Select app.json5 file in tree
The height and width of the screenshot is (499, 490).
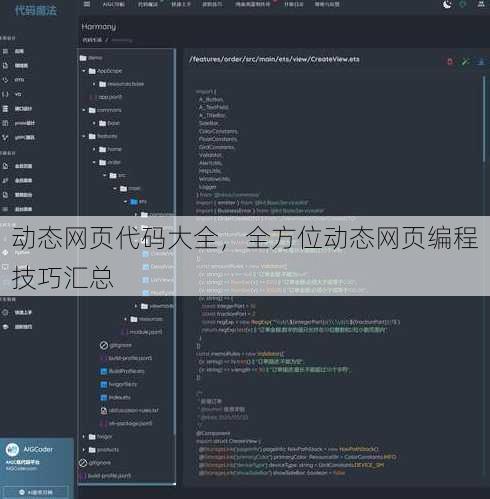[106, 97]
